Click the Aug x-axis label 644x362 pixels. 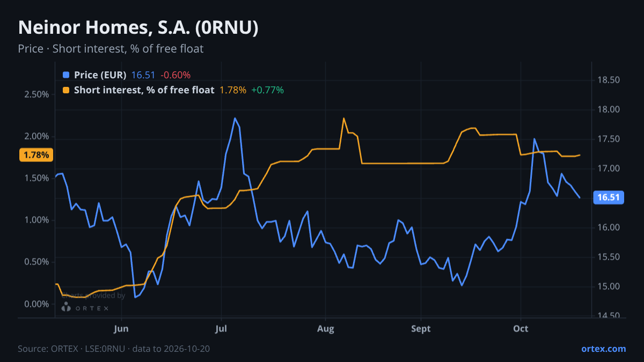click(325, 329)
